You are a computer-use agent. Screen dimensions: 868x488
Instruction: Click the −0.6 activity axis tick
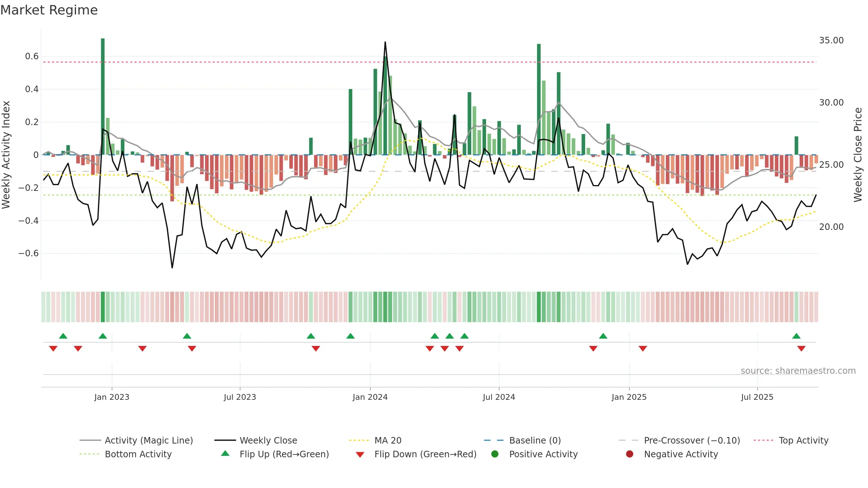[x=29, y=253]
